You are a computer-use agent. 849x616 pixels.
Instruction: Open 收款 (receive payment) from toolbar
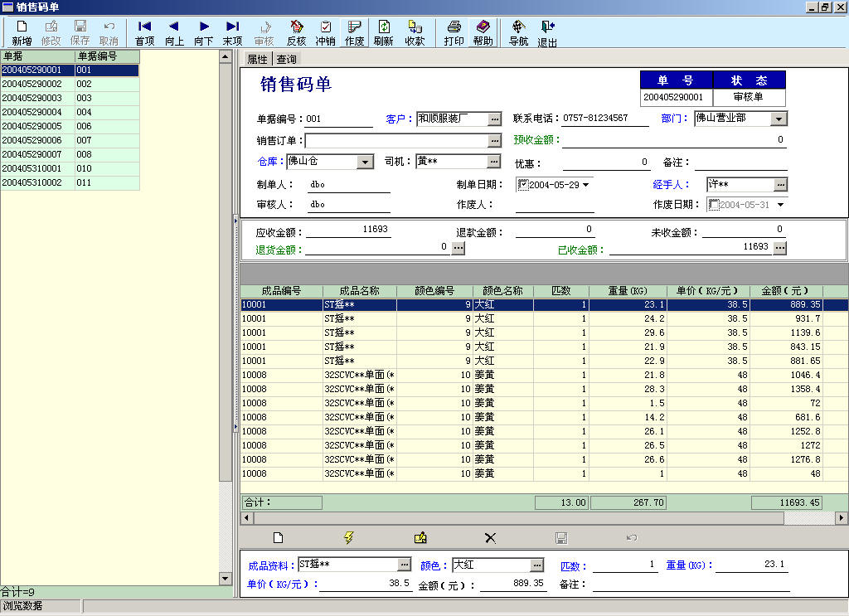[x=415, y=33]
